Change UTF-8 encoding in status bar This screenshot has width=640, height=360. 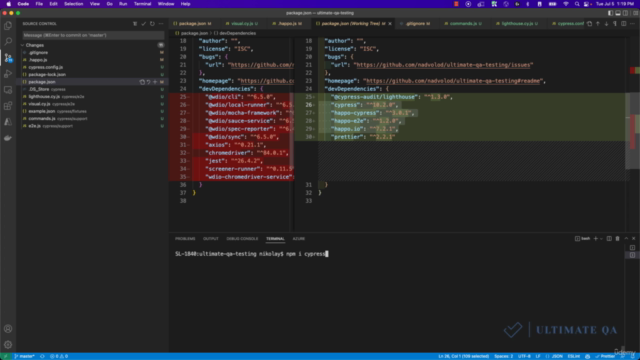pyautogui.click(x=524, y=356)
